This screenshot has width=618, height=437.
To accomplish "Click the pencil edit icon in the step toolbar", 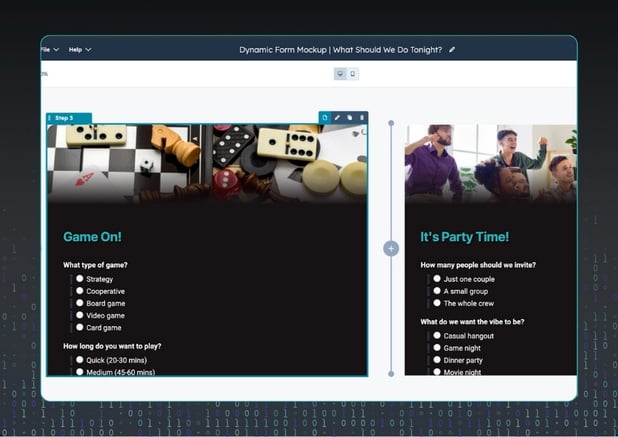I will (337, 117).
